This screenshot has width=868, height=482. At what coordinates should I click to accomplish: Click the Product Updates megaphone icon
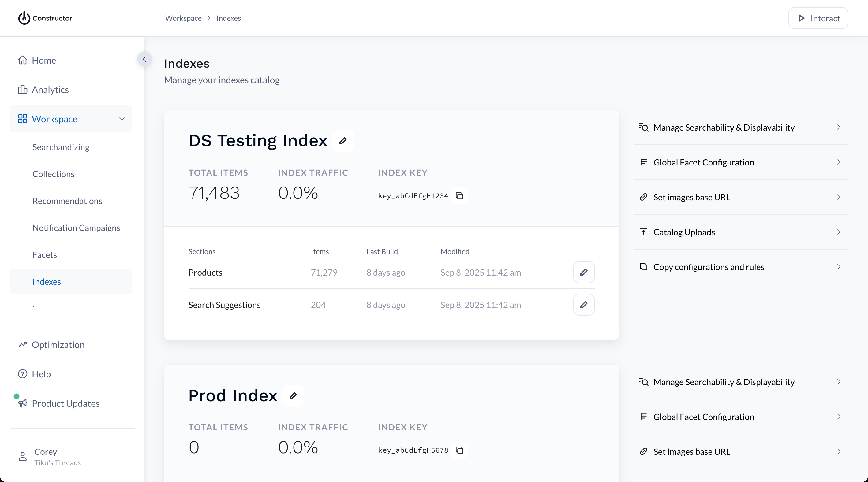(x=23, y=403)
